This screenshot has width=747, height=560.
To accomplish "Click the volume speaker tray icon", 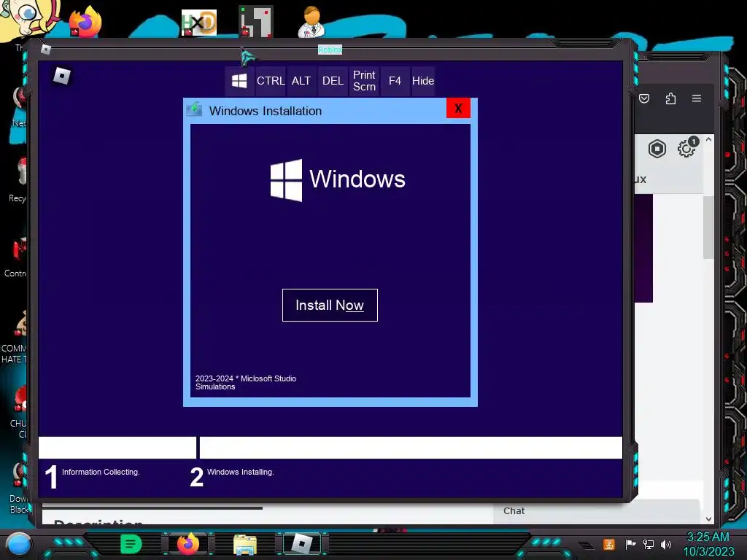I will [666, 544].
